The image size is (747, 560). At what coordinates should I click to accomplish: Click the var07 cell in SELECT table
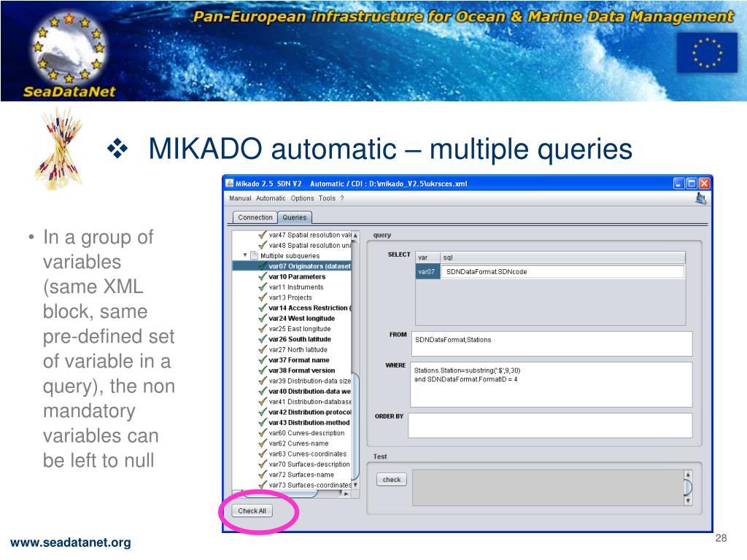(x=427, y=272)
